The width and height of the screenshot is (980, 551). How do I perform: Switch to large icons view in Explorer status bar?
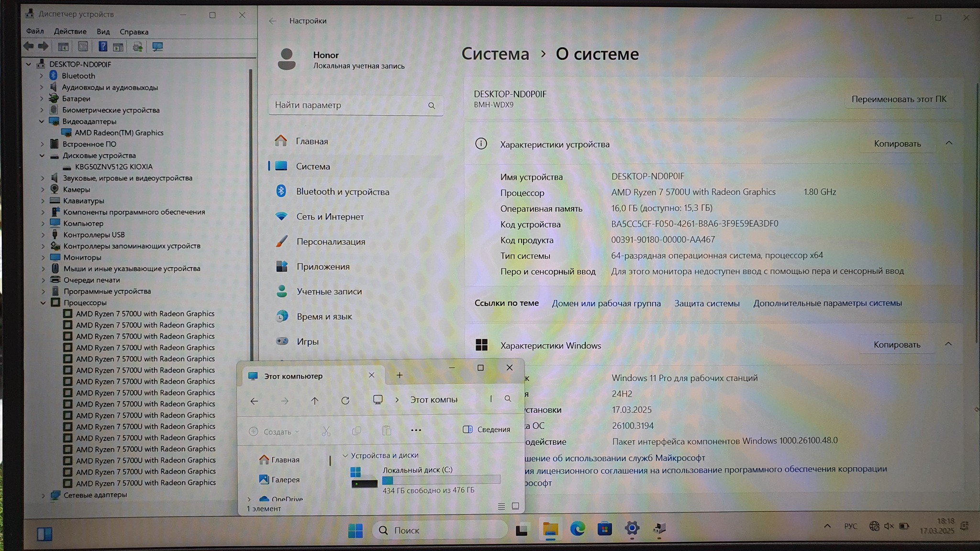(x=515, y=506)
